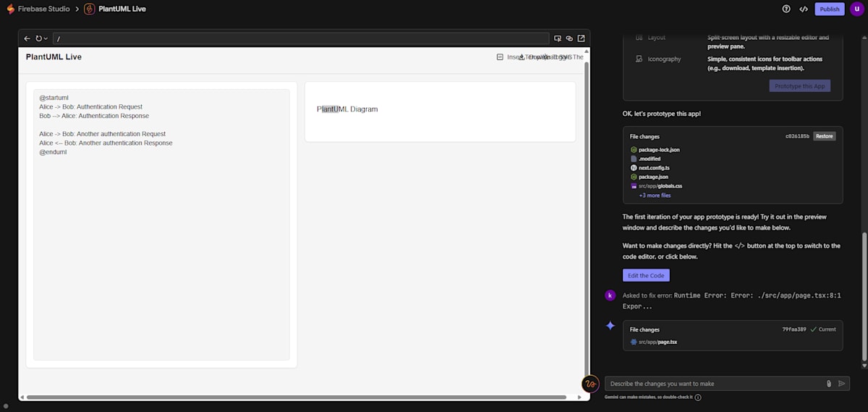Click the commit hash 79faa389

tap(794, 329)
